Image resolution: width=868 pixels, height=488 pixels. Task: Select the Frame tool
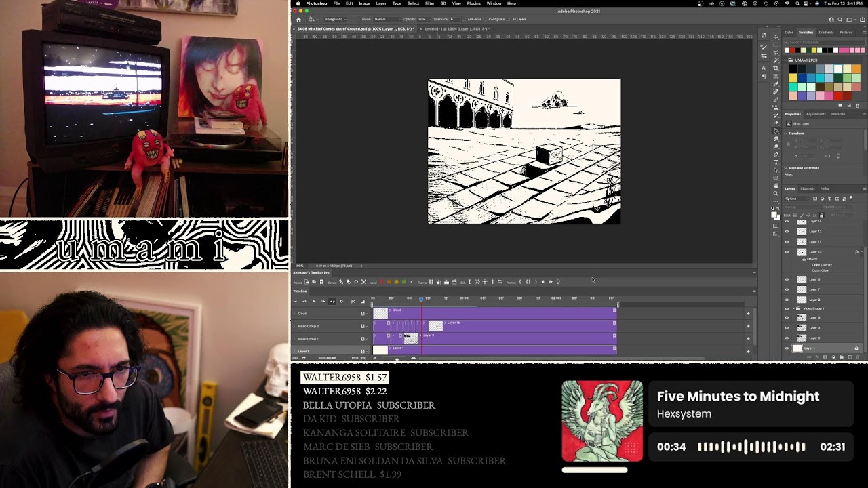(x=776, y=75)
